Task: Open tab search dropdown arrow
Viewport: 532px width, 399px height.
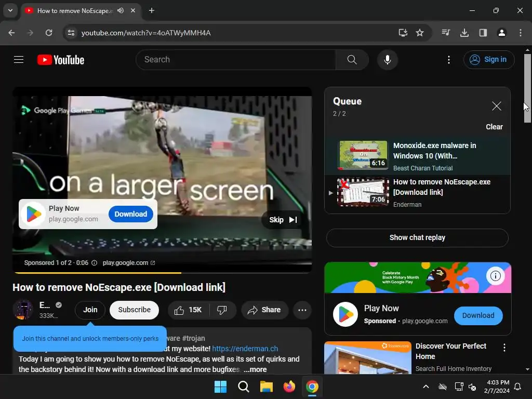Action: (10, 10)
